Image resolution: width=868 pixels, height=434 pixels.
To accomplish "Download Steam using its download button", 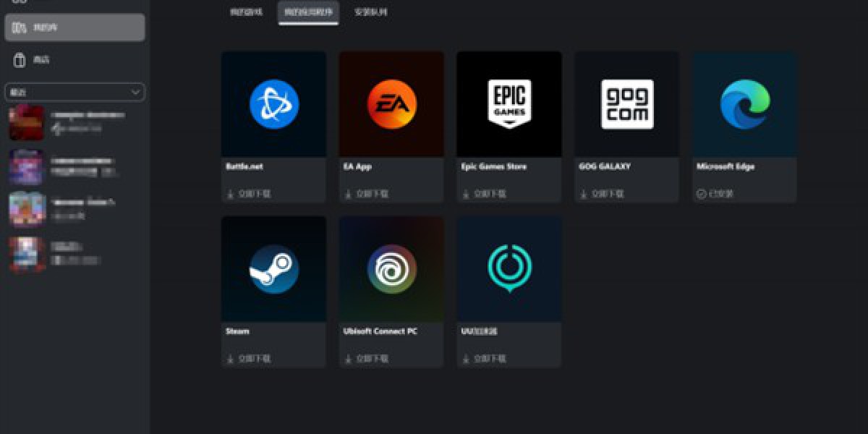I will click(250, 358).
